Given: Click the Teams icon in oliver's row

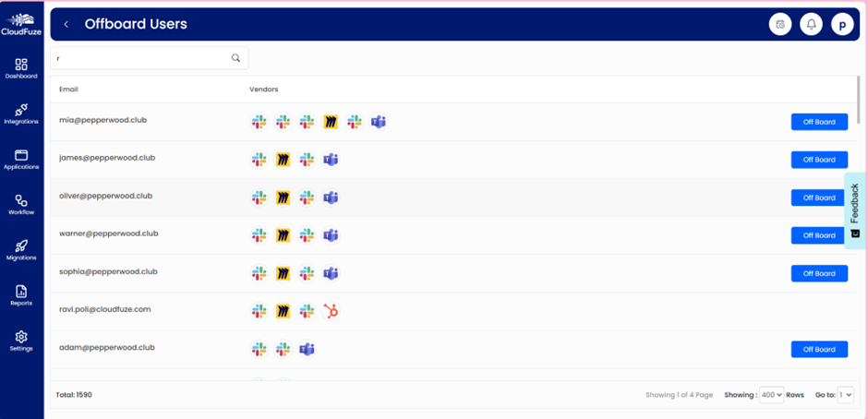Looking at the screenshot, I should tap(331, 198).
